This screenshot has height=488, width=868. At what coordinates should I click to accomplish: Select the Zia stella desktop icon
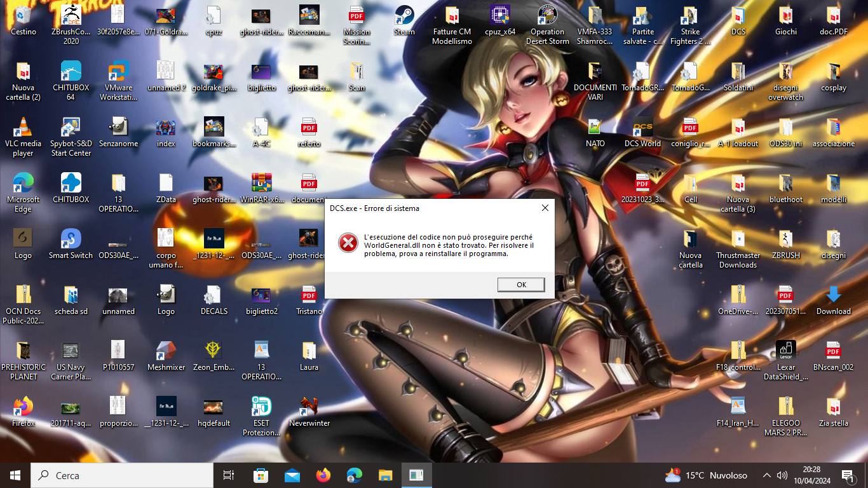[834, 412]
